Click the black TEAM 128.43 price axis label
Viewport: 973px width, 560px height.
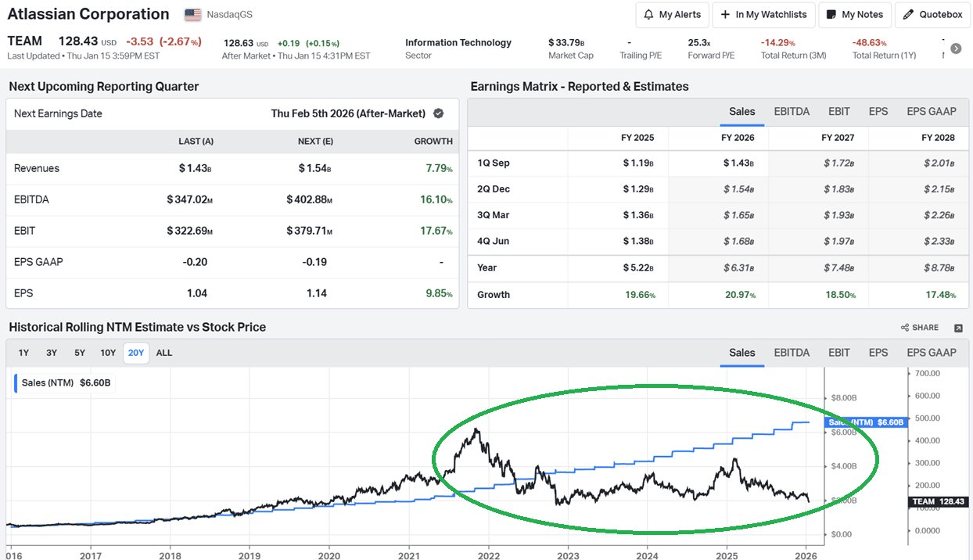939,501
